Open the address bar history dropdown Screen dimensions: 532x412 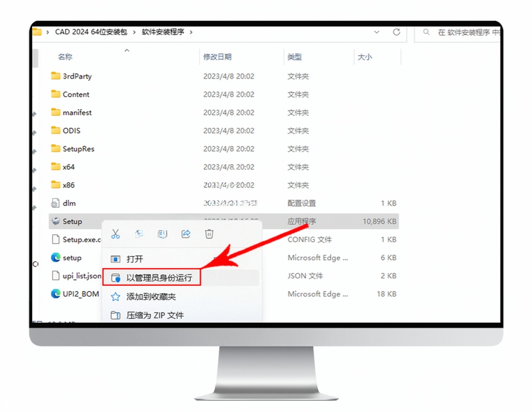tap(377, 32)
